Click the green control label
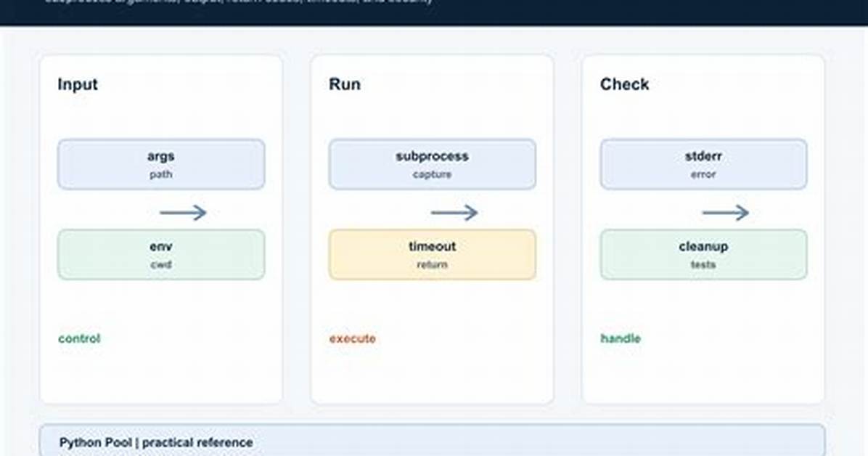The image size is (868, 456). tap(79, 338)
